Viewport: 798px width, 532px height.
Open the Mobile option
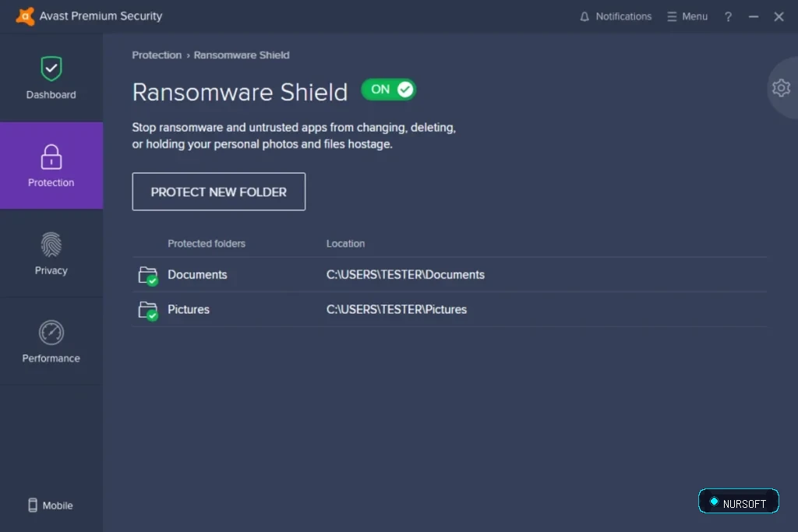coord(51,505)
